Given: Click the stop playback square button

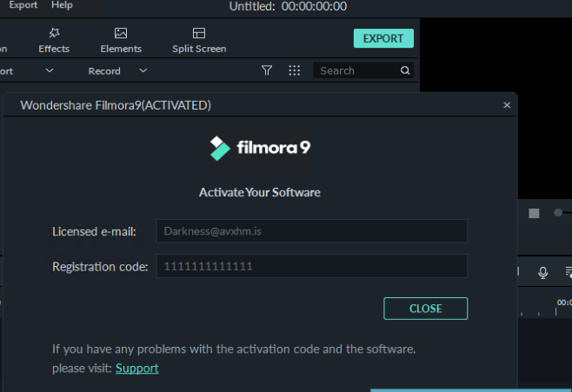Looking at the screenshot, I should [x=534, y=213].
